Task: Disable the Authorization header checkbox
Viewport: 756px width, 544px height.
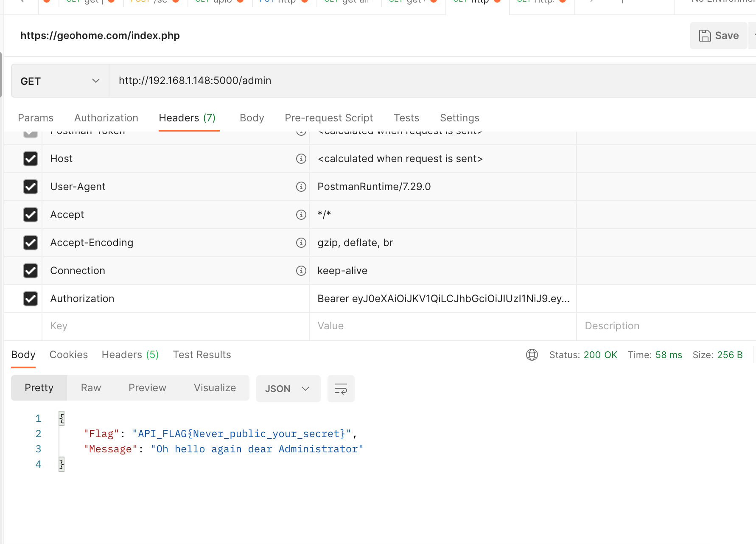Action: (30, 299)
